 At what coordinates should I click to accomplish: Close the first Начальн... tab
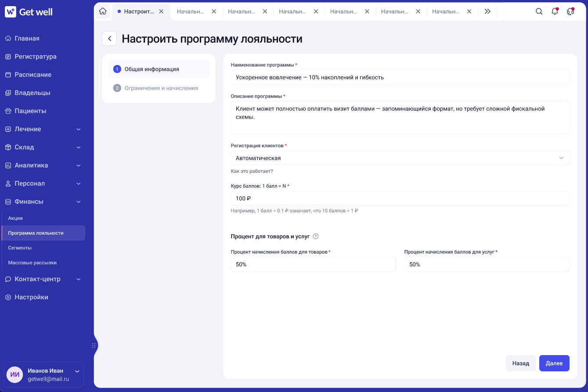[x=214, y=11]
